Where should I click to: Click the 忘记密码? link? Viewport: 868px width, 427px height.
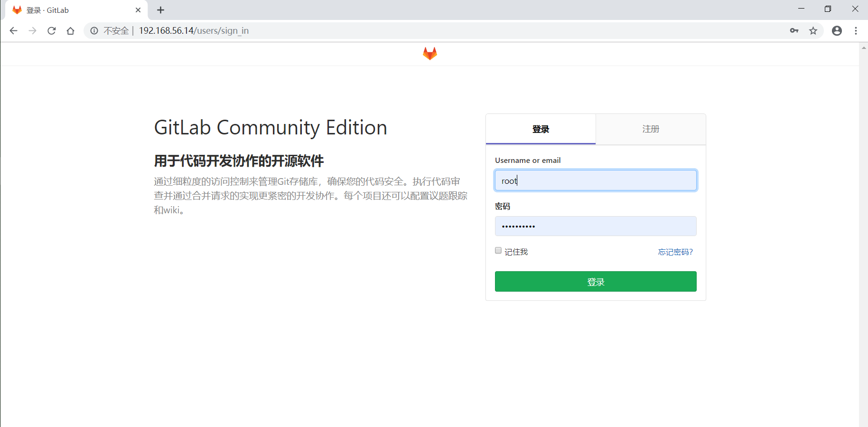675,252
